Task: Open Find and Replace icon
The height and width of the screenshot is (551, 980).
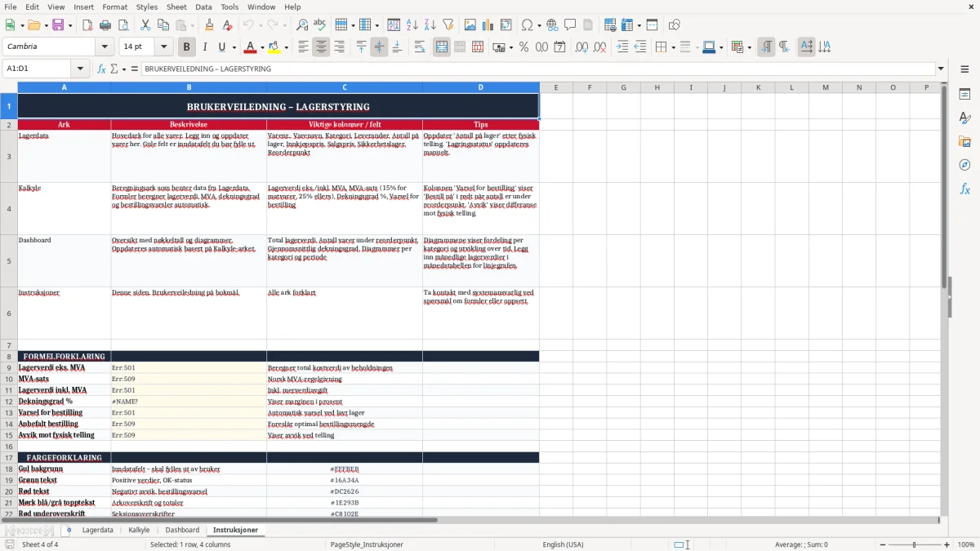Action: coord(302,25)
